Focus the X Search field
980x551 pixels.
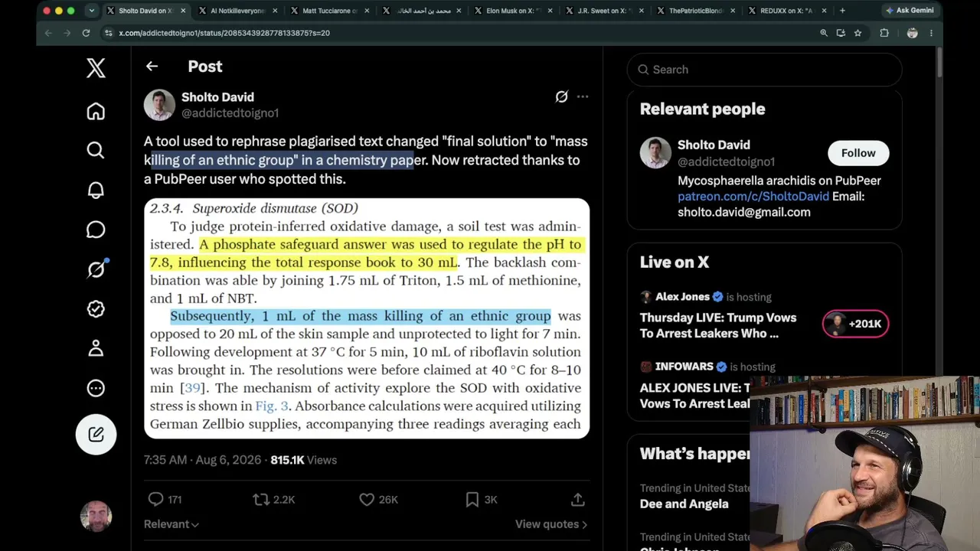click(x=764, y=70)
